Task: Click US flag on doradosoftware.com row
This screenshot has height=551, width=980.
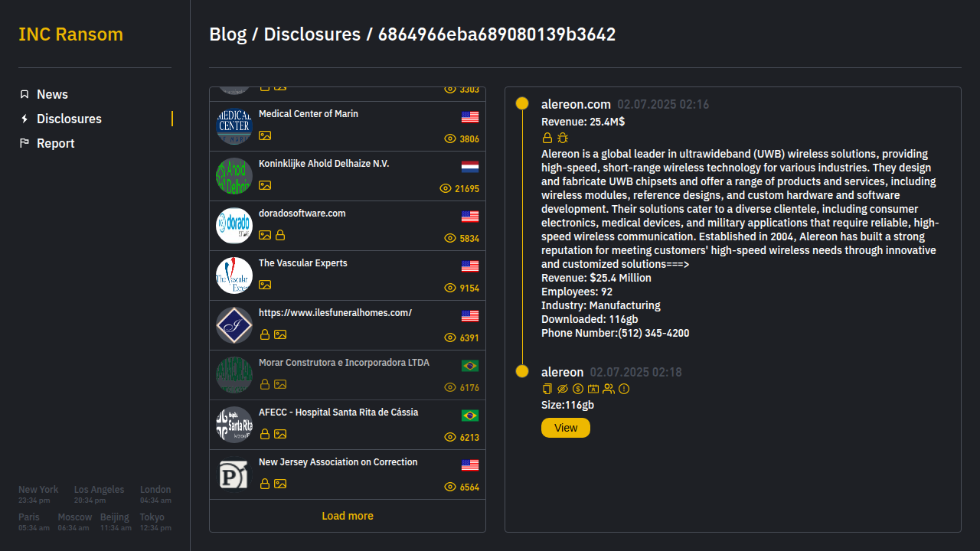Action: pos(470,217)
